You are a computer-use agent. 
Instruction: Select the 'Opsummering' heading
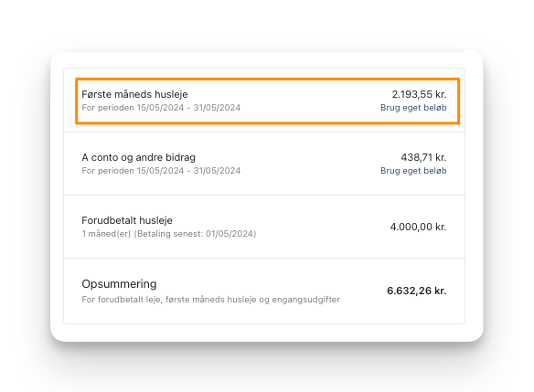[x=119, y=284]
